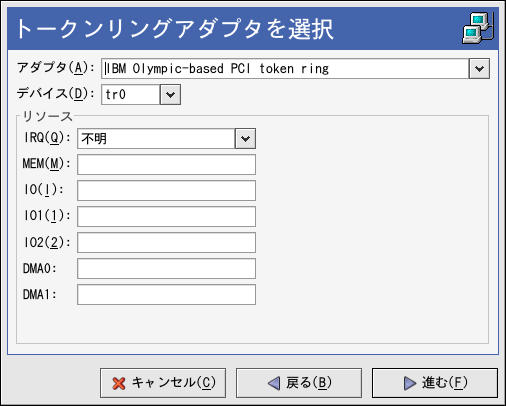Select the IO1 input field
Viewport: 506px width, 406px height.
click(x=166, y=216)
